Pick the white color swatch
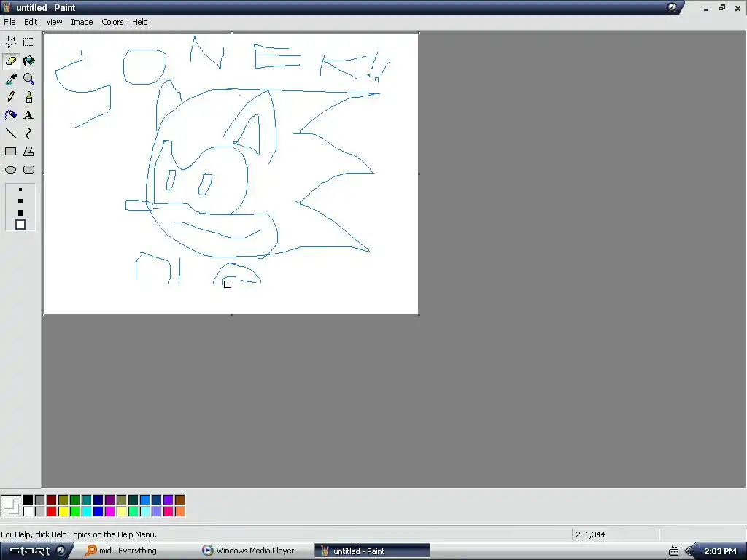747x560 pixels. pos(28,511)
